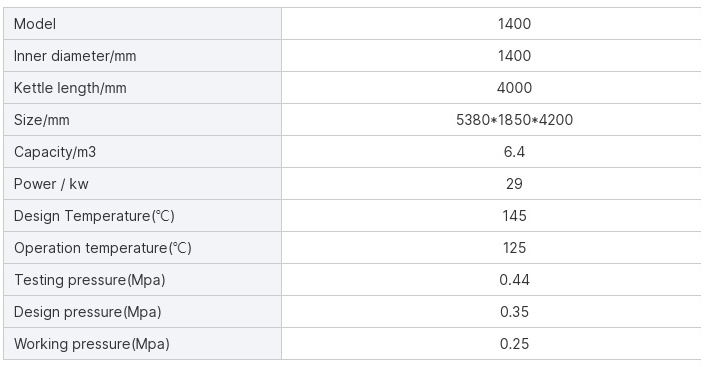
Task: Select the power value 29
Action: point(514,184)
